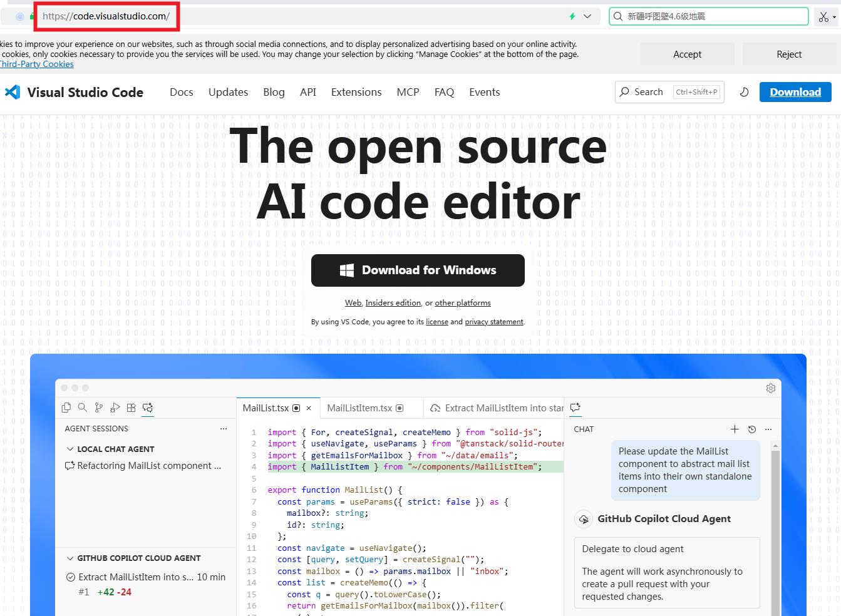Start a new chat with the plus icon
Image resolution: width=841 pixels, height=616 pixels.
(735, 429)
